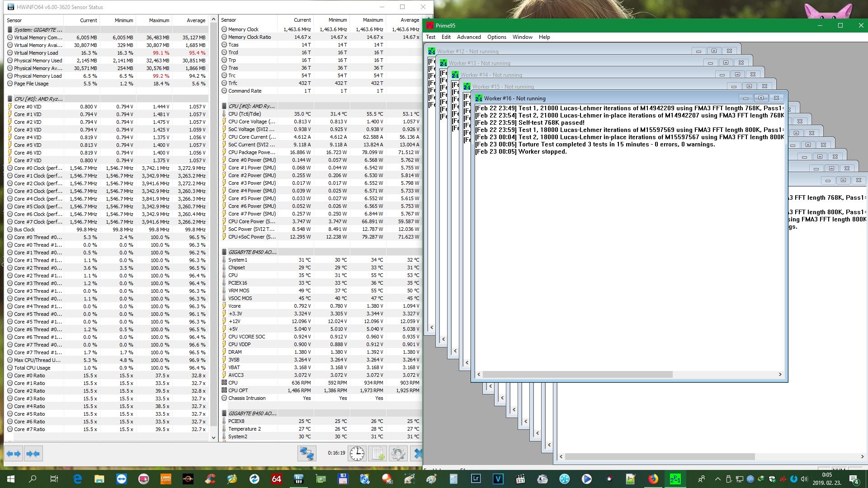
Task: Open Vegas taskbar icon
Action: pyautogui.click(x=498, y=479)
